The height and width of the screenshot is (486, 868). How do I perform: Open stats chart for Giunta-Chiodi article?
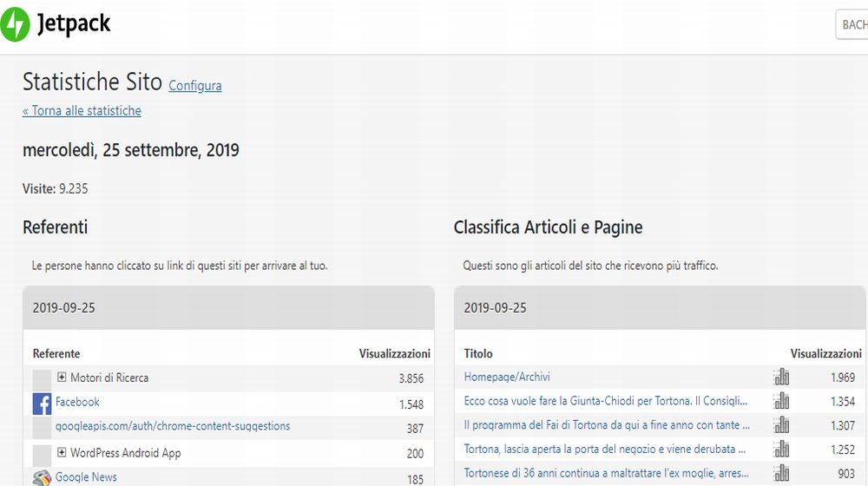coord(782,402)
